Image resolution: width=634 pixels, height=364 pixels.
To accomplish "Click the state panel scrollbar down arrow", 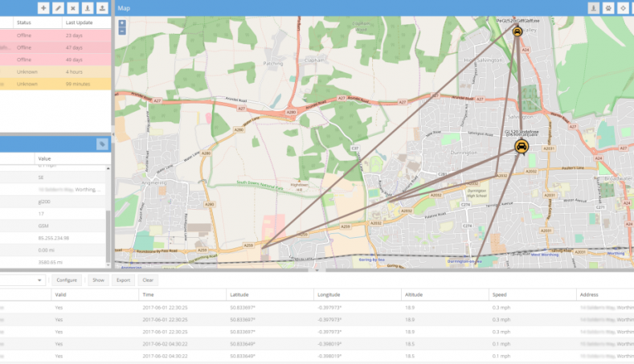I will [108, 265].
